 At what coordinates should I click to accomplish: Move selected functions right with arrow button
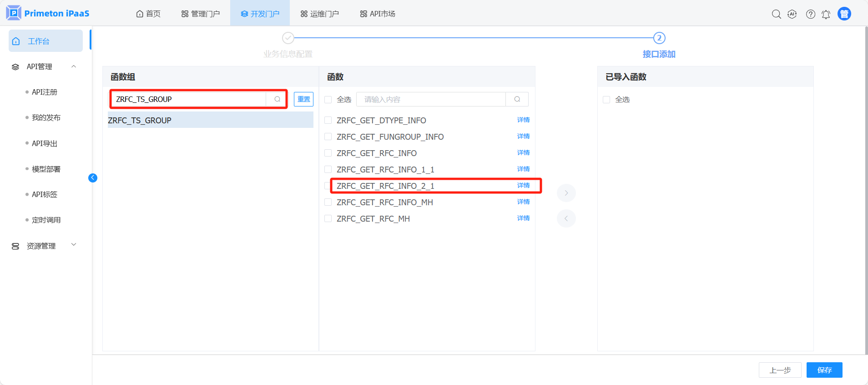[566, 193]
